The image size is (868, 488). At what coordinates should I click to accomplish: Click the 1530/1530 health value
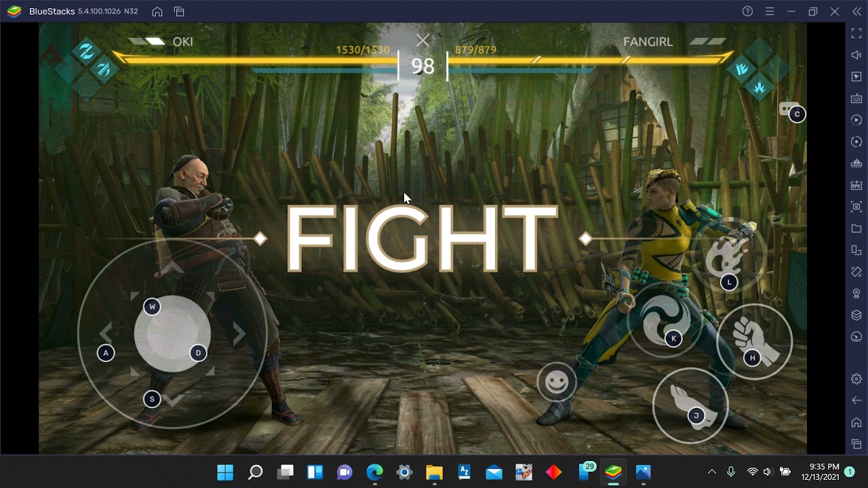[363, 50]
